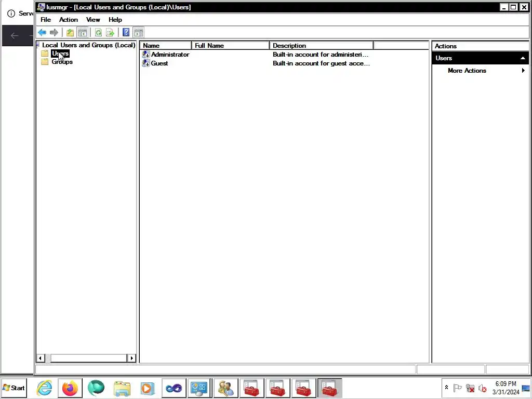Viewport: 532px width, 399px height.
Task: Click the lusrmgr title bar icon
Action: point(41,7)
